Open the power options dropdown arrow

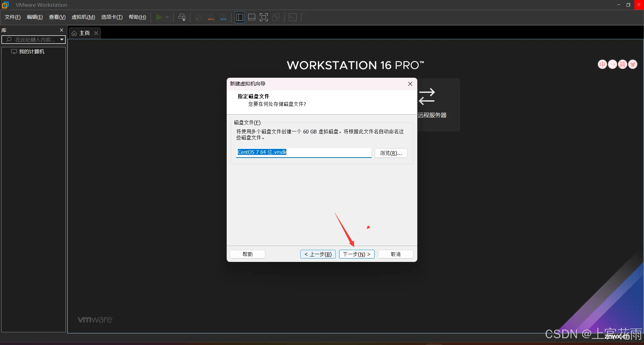pos(167,17)
